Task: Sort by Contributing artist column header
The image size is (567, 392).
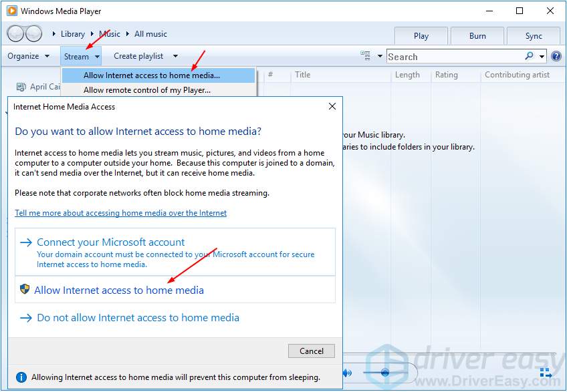Action: coord(517,75)
